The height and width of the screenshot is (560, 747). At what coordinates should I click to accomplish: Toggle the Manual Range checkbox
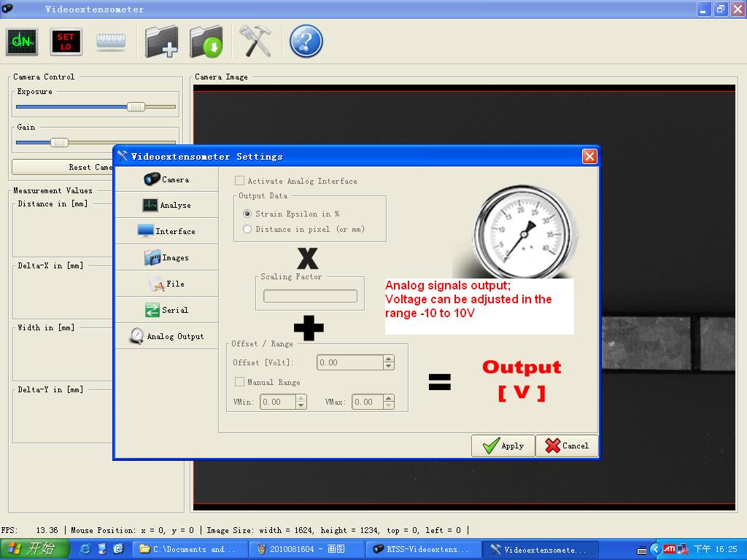click(x=239, y=382)
